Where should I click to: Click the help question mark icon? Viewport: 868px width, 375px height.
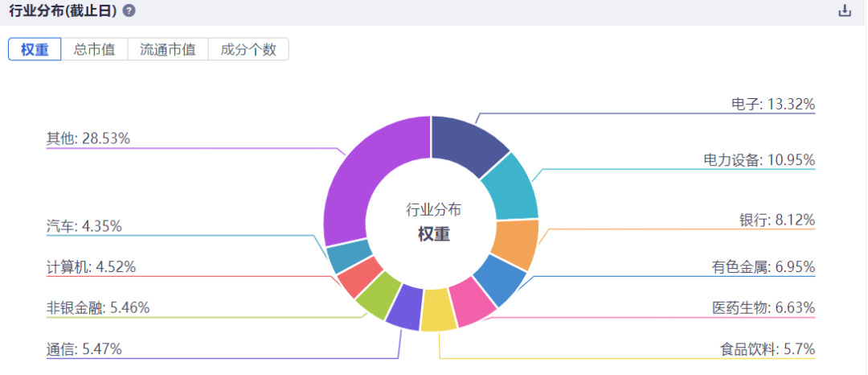point(129,11)
